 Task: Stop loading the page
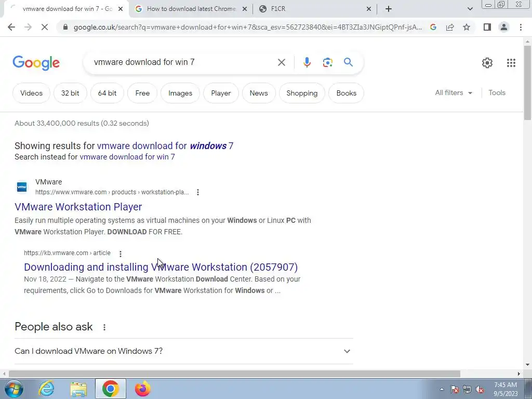coord(45,27)
